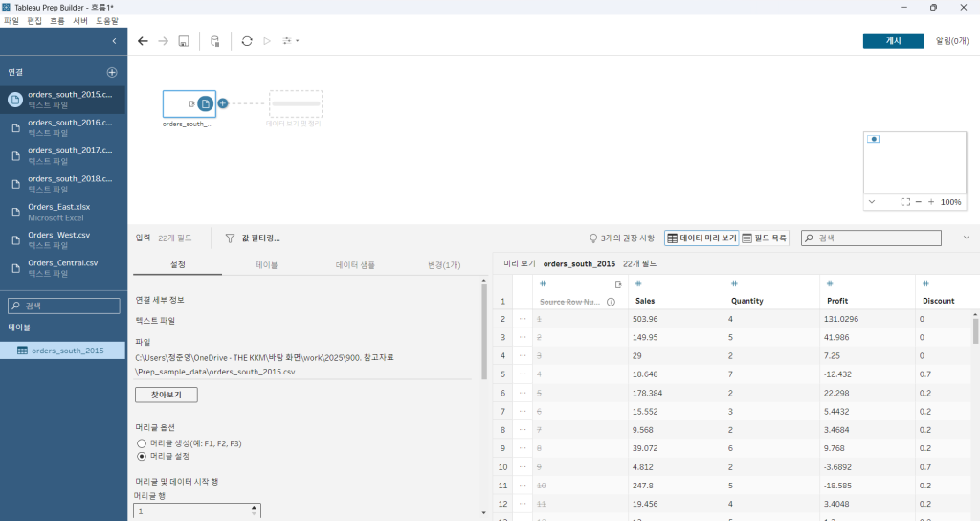Click the database connection icon in toolbar
This screenshot has height=521, width=980.
click(x=215, y=41)
